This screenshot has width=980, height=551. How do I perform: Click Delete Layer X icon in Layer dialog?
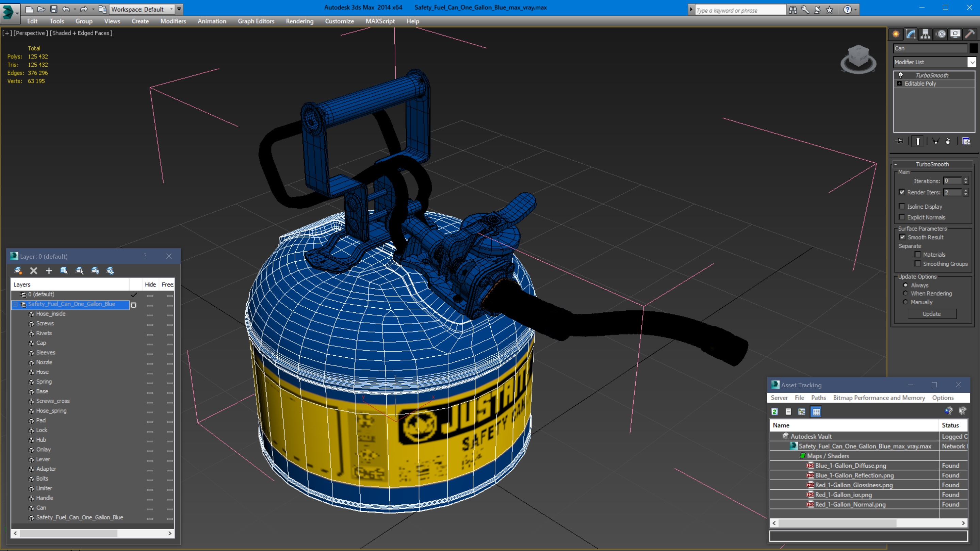(33, 271)
